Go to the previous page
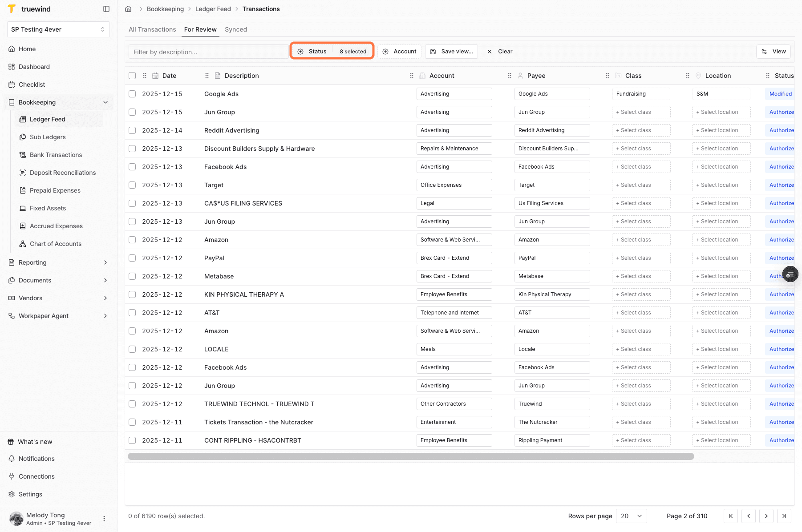The image size is (802, 532). click(749, 516)
